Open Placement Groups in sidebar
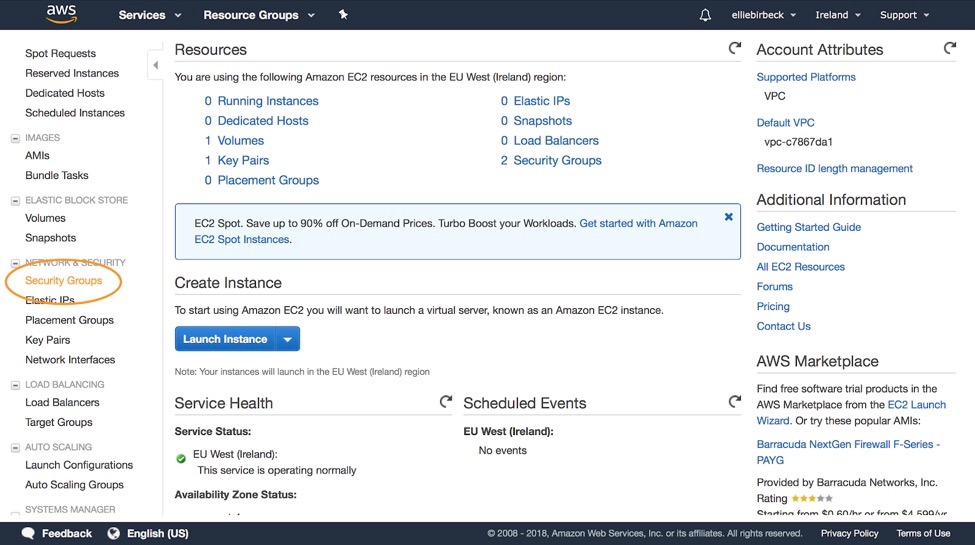The image size is (975, 545). pos(69,320)
